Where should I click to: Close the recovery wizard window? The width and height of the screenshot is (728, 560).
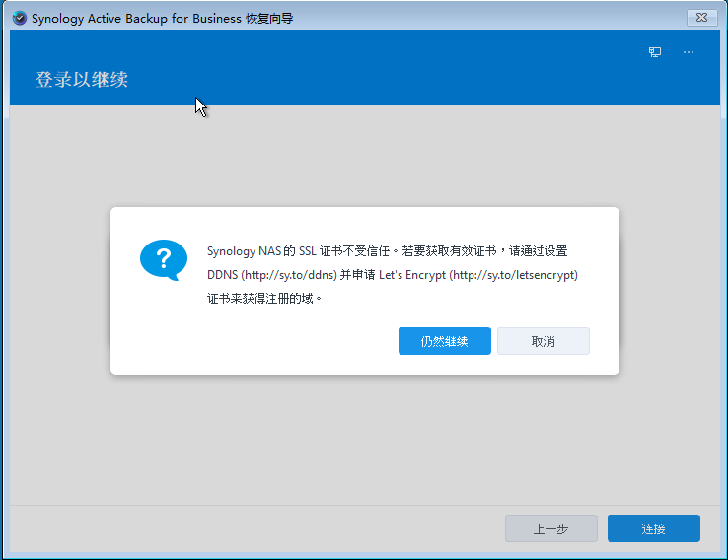point(700,17)
